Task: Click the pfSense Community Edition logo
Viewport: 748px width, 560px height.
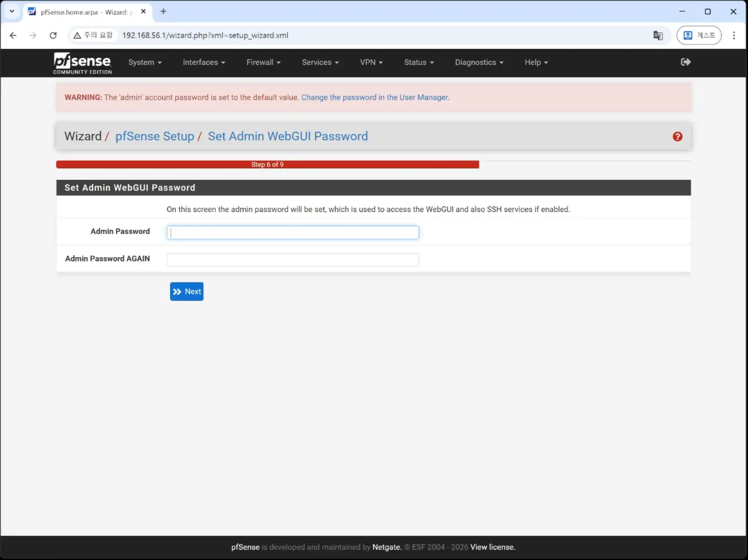Action: 82,63
